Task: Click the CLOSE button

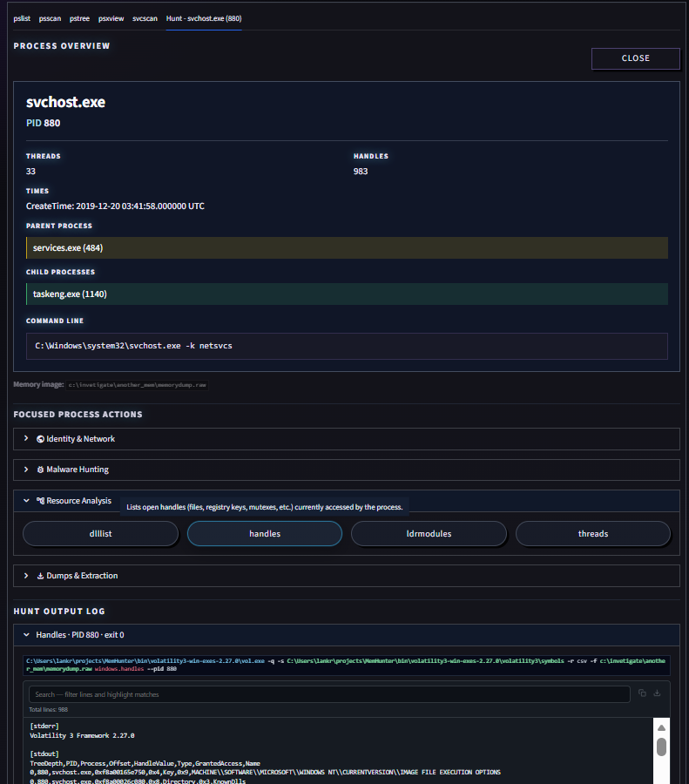Action: point(636,58)
